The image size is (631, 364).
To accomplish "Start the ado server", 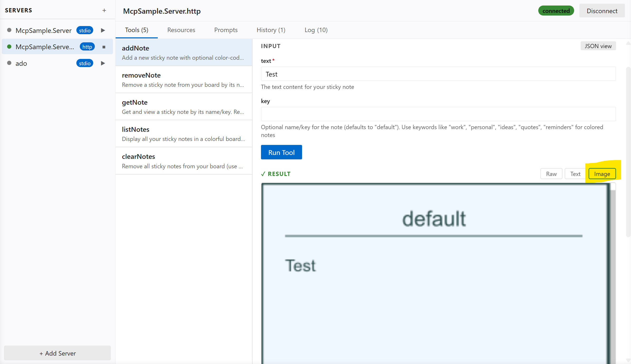I will pyautogui.click(x=103, y=63).
